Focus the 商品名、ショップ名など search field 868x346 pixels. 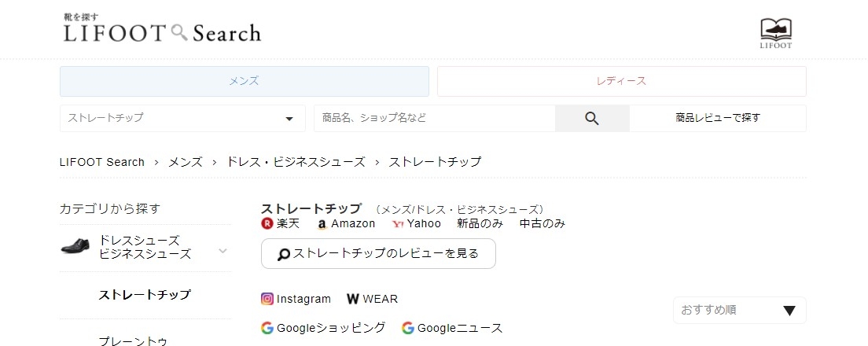434,118
